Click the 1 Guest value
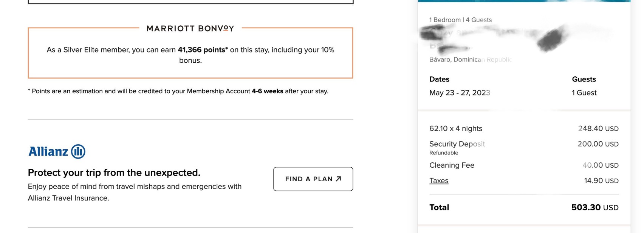 click(x=584, y=93)
